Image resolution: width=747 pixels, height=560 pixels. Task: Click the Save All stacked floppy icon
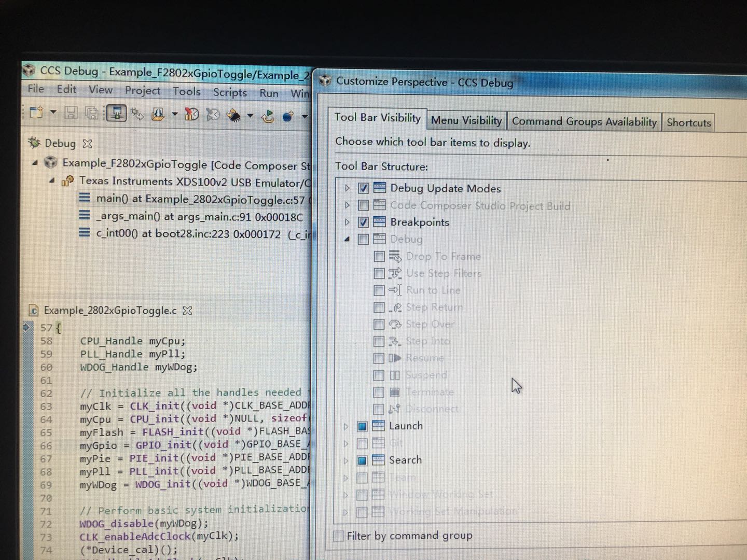click(92, 113)
